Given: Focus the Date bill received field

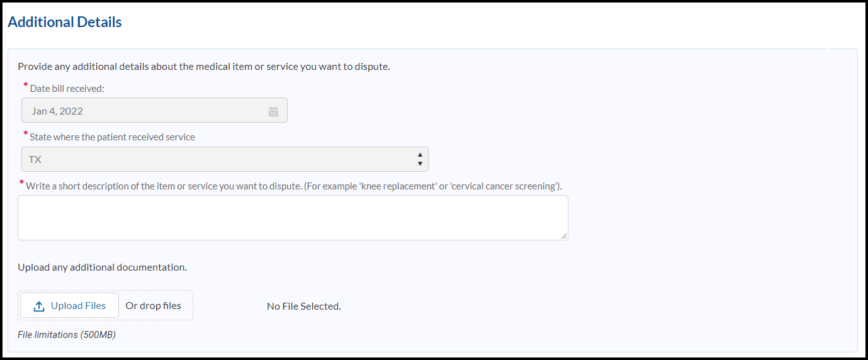Looking at the screenshot, I should tap(145, 111).
